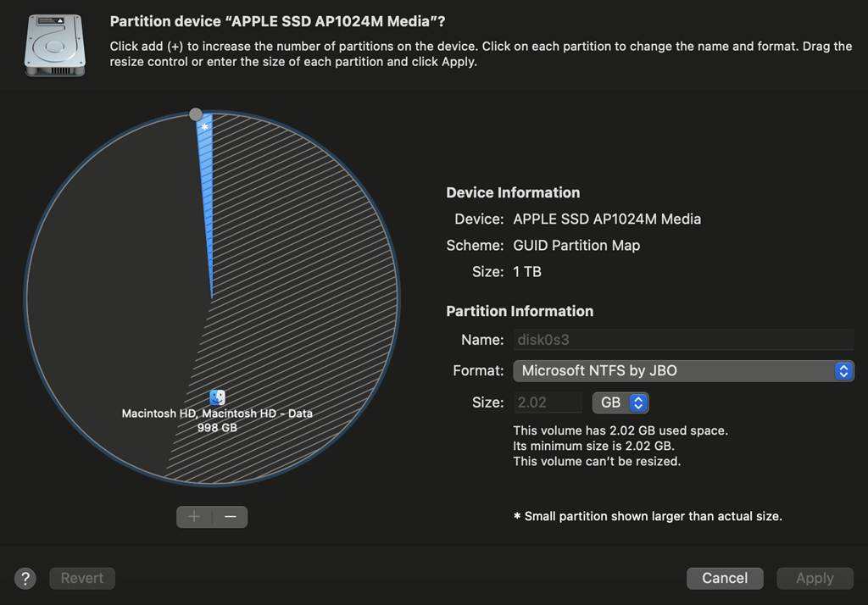Click the Apply button
Viewport: 868px width, 605px height.
pos(814,578)
